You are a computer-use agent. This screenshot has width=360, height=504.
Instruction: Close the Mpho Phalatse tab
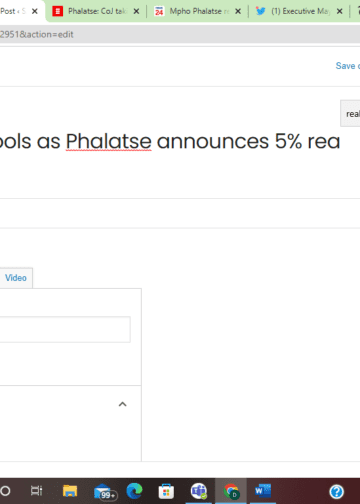tap(238, 11)
